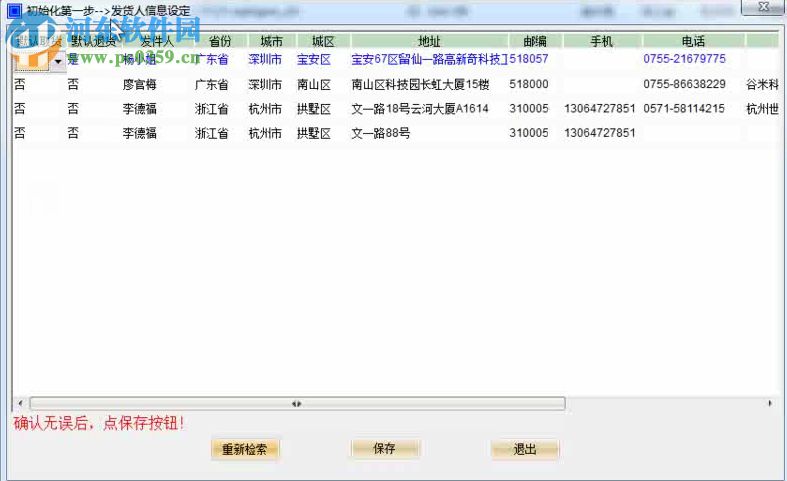This screenshot has height=481, width=787.
Task: Click the window icon in title bar
Action: click(14, 11)
